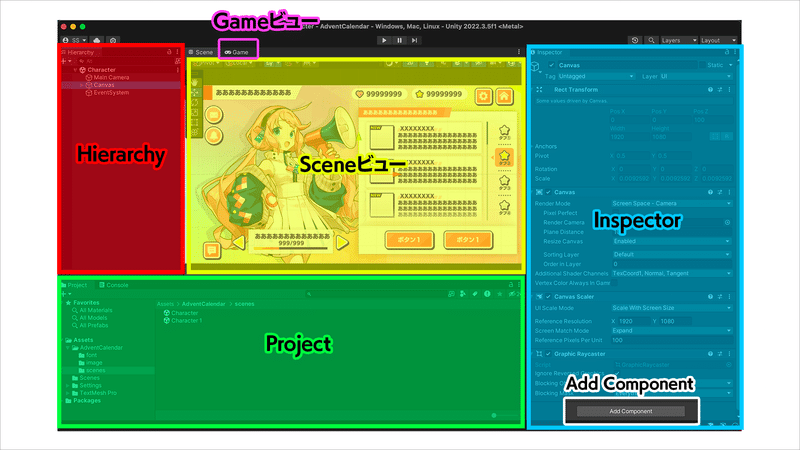This screenshot has width=800, height=450.
Task: Select the Rotate tool in Scene view
Action: [x=195, y=103]
